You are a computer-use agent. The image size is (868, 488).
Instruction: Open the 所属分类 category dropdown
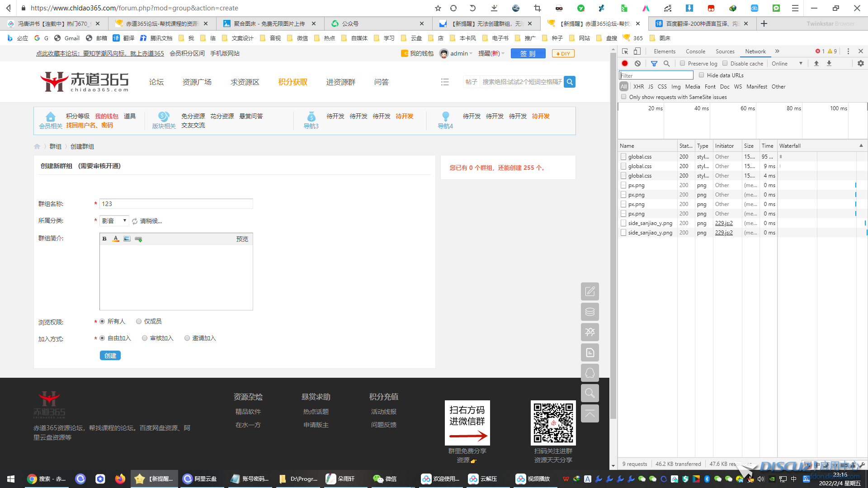click(114, 221)
